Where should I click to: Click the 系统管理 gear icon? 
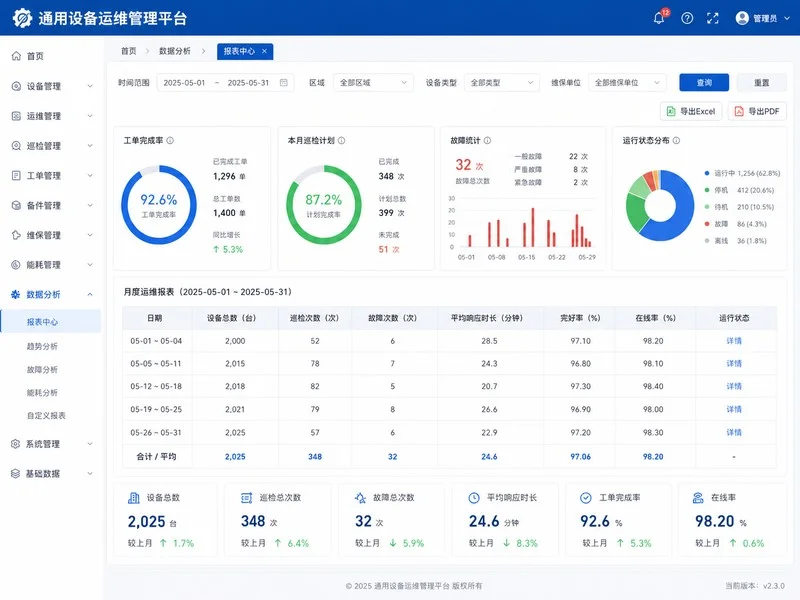pyautogui.click(x=16, y=444)
